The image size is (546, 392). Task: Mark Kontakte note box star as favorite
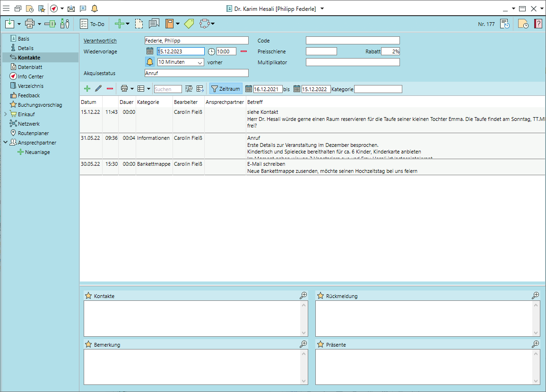pyautogui.click(x=88, y=296)
